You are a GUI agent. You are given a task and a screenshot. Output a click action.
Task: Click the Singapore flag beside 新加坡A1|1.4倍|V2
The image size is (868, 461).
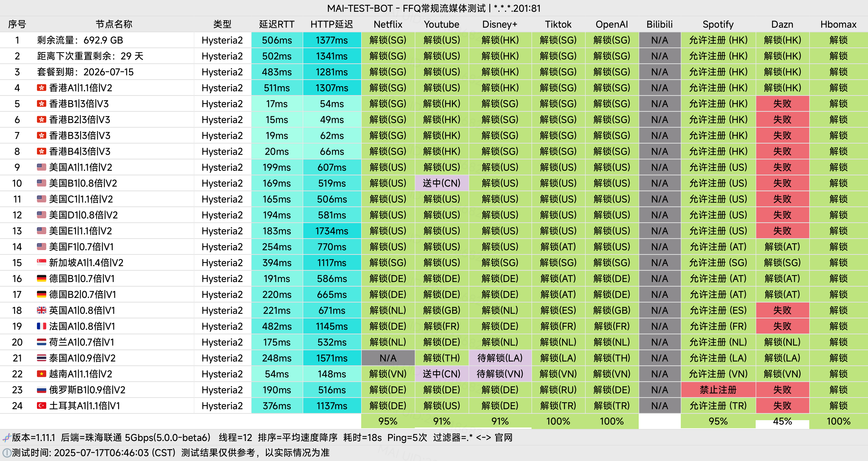pyautogui.click(x=41, y=263)
